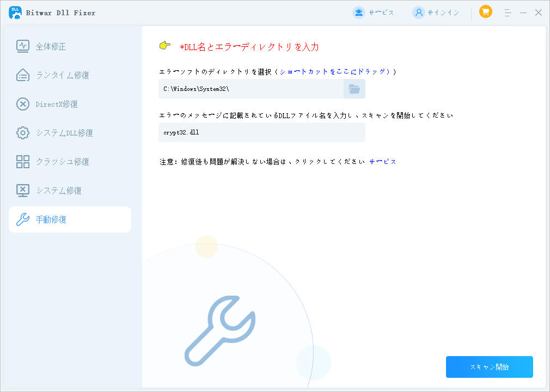
Task: Click the folder browse icon beside the directory path
Action: 355,89
